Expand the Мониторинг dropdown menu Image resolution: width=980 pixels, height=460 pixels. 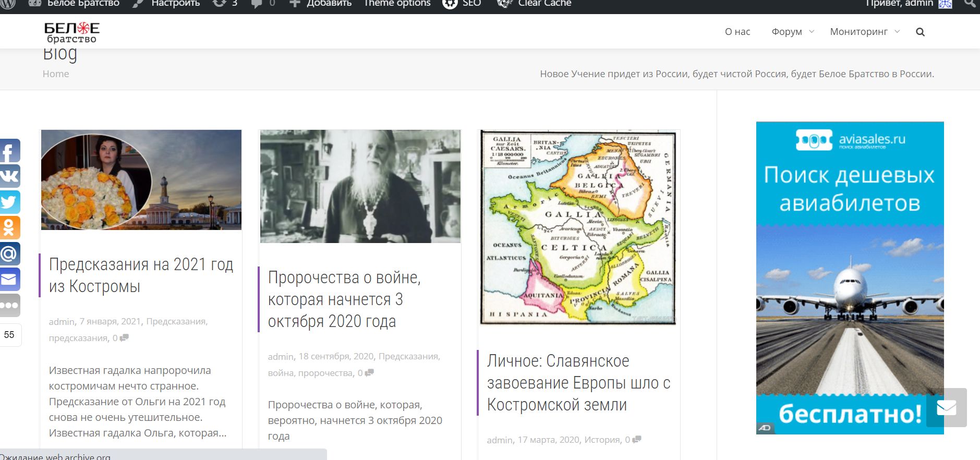(x=864, y=32)
